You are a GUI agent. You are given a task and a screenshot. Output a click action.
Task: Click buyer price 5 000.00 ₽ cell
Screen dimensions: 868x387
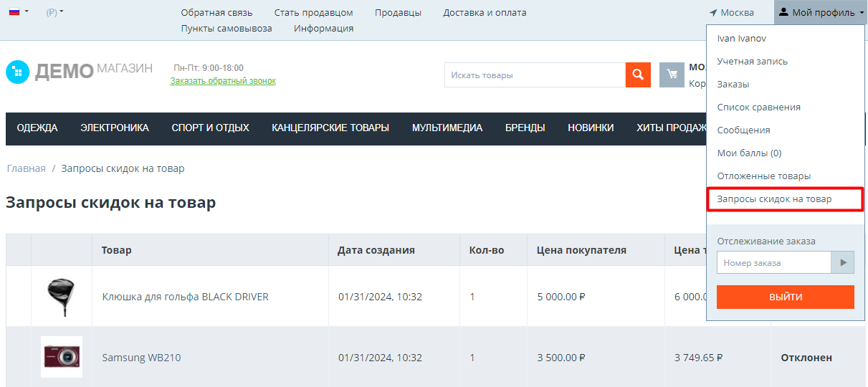(561, 297)
